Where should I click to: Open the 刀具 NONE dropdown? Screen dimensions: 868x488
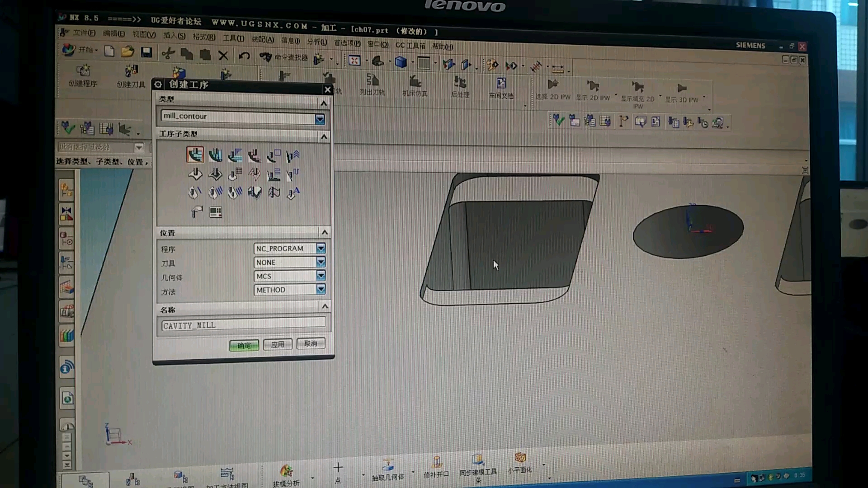[x=321, y=262]
